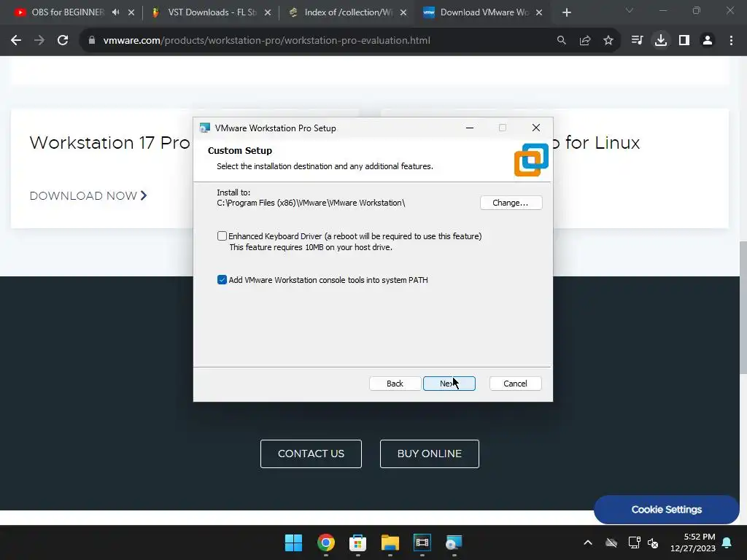Viewport: 747px width, 560px height.
Task: Click the page vertical scrollbar thumb
Action: coord(743,308)
